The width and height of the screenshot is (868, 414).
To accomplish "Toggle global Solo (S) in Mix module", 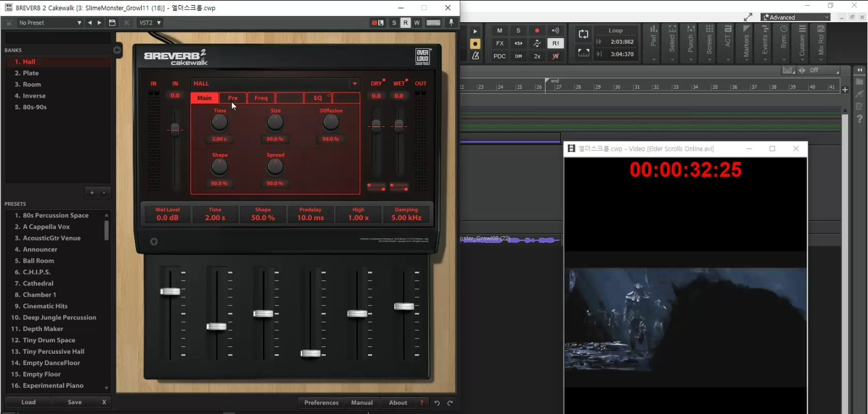I will [x=518, y=31].
